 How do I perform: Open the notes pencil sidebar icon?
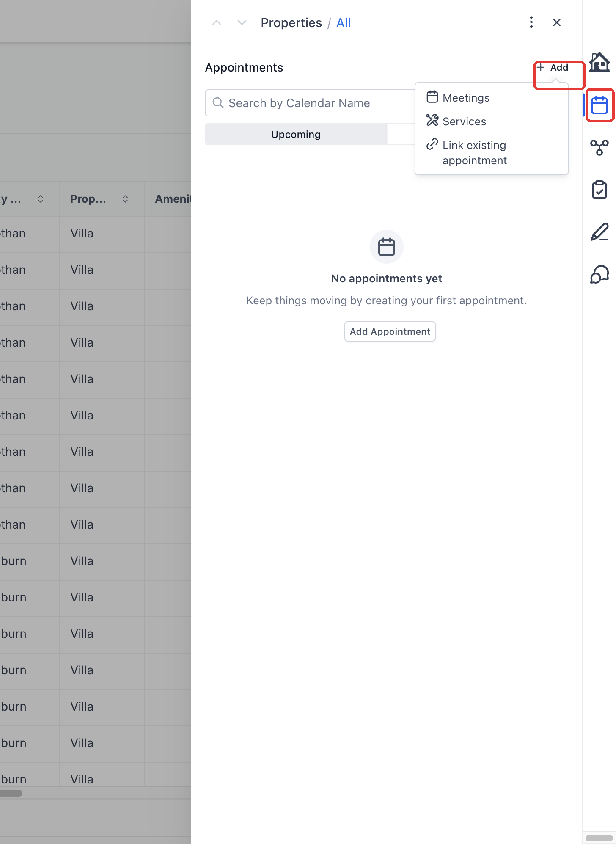[599, 232]
